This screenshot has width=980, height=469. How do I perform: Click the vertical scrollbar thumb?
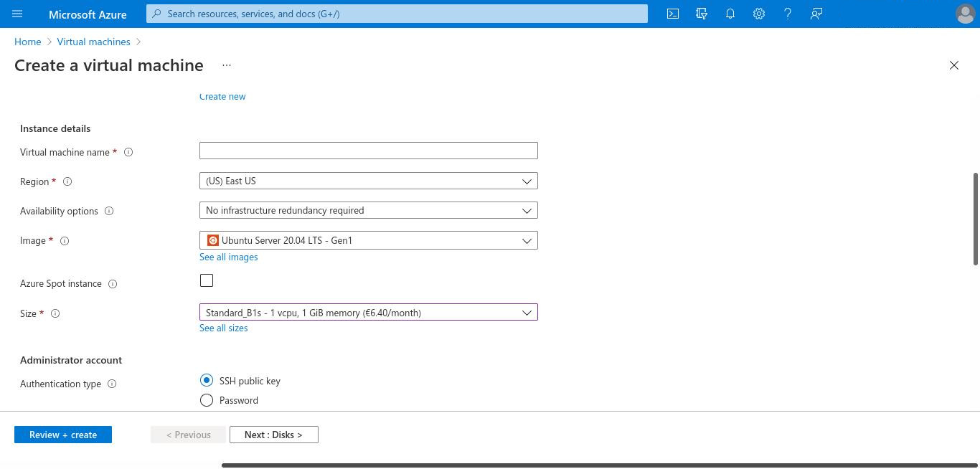click(x=975, y=219)
